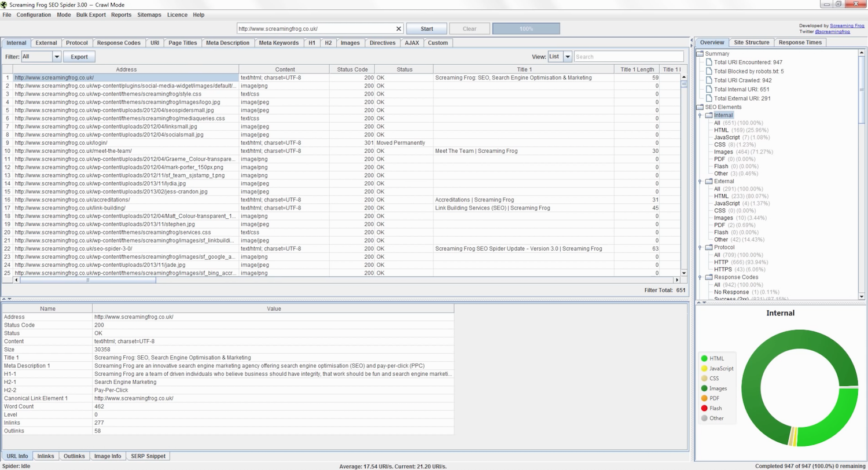The image size is (868, 470).
Task: Open the SERP Snippet bottom tab
Action: coord(148,456)
